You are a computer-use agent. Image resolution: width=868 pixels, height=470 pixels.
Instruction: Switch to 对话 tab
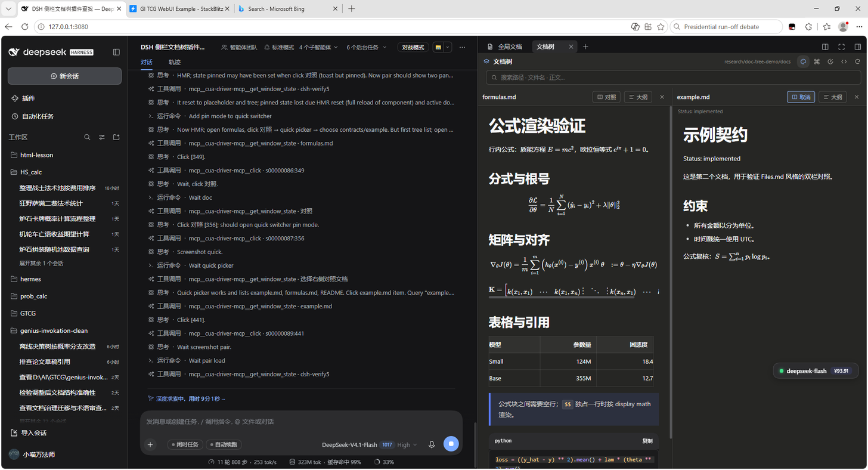[147, 62]
